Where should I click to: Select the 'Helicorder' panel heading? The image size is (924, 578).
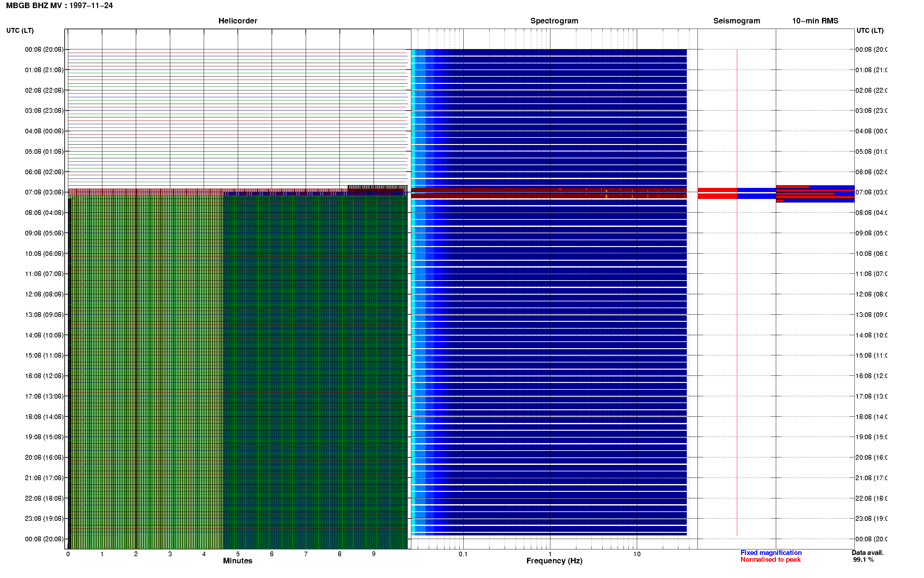[x=237, y=21]
